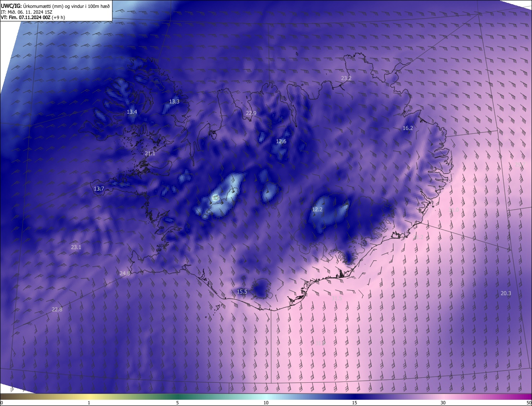Click the 23.1 value on the map
This screenshot has height=406, width=532.
click(76, 247)
